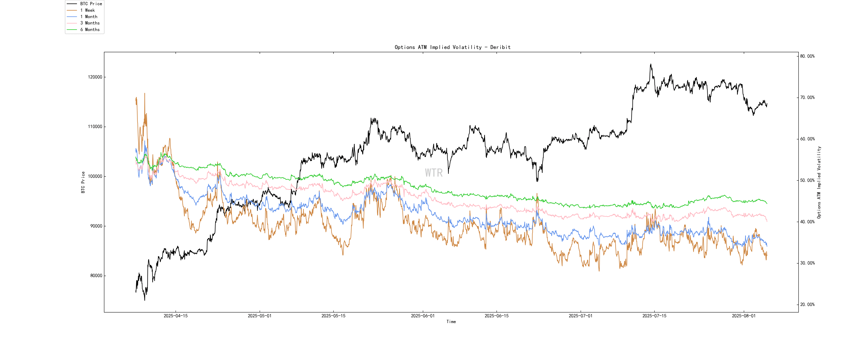The height and width of the screenshot is (347, 868).
Task: Click the 1 Week legend label
Action: (x=87, y=10)
